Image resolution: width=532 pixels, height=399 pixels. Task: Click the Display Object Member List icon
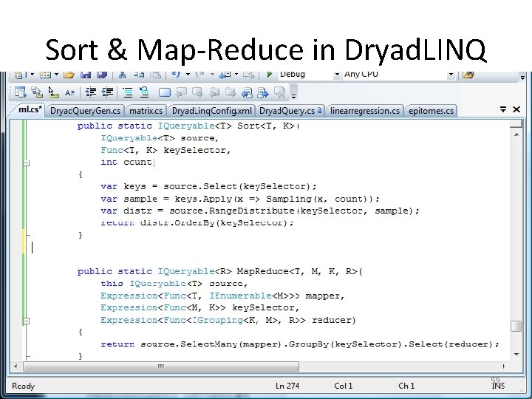coord(20,92)
